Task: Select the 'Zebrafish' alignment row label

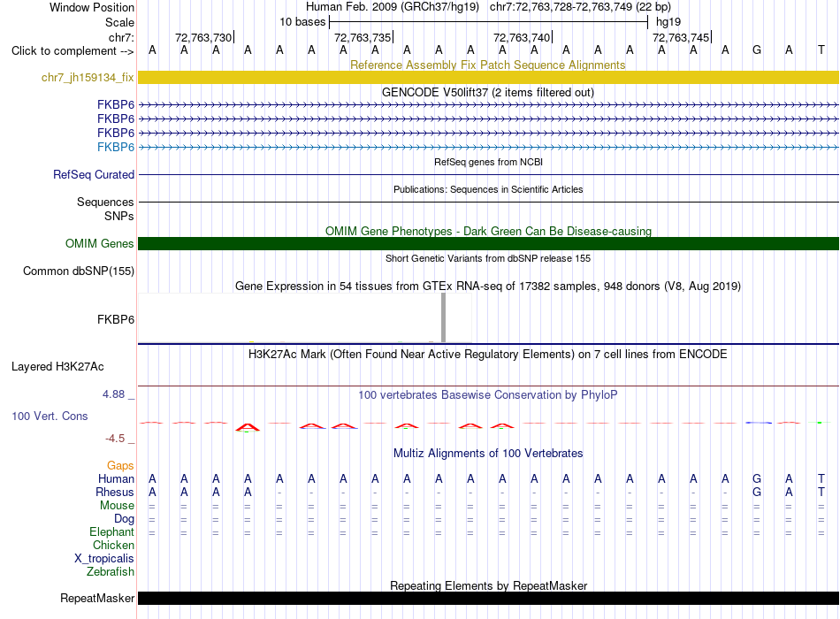Action: click(111, 572)
